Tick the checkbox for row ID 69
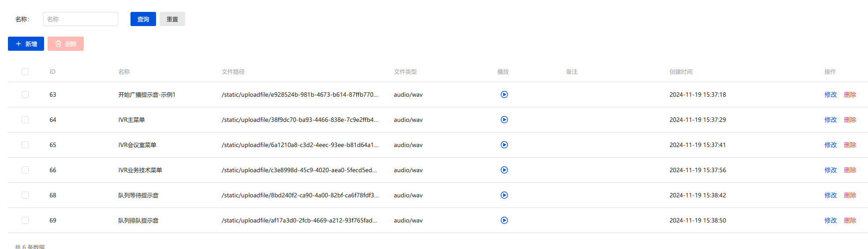This screenshot has height=249, width=868. tap(25, 220)
